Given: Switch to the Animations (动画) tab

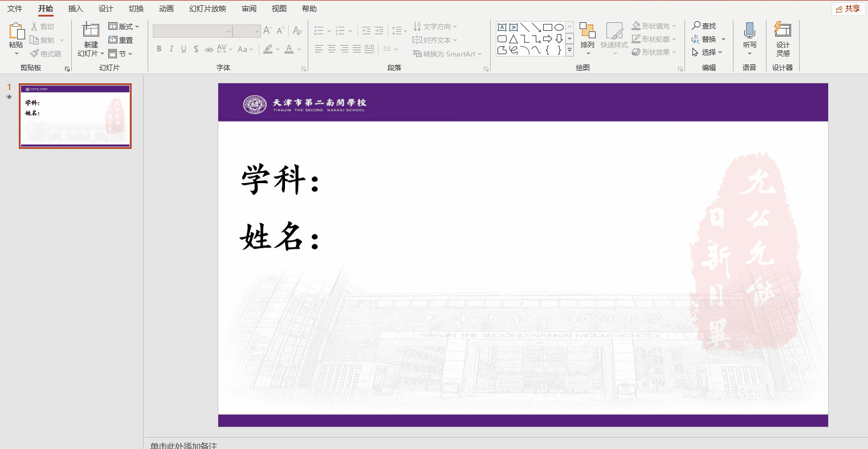Looking at the screenshot, I should [x=166, y=9].
